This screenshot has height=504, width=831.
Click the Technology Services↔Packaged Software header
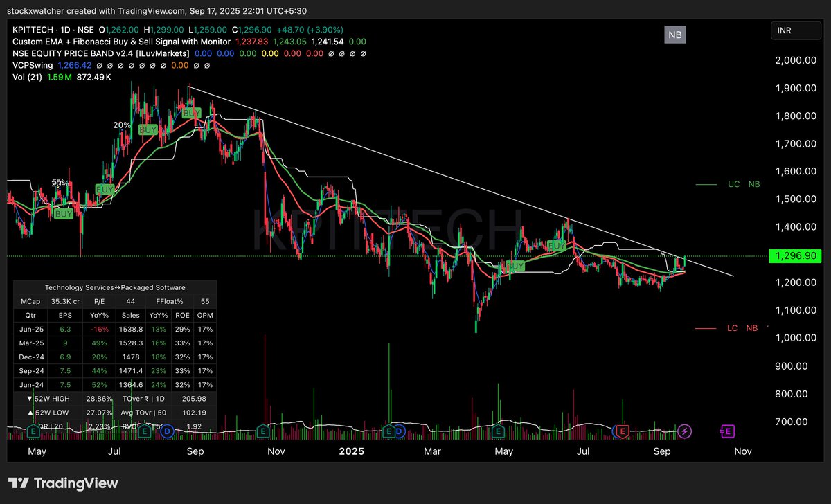coord(115,287)
